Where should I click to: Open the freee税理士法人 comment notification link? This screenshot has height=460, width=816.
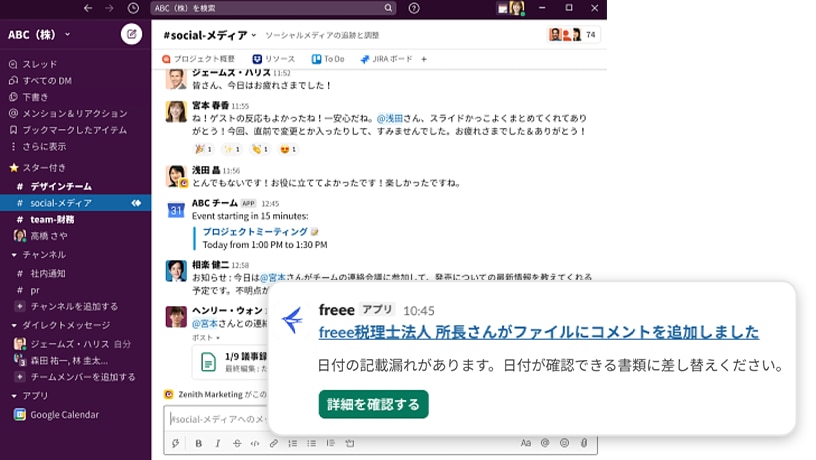coord(538,333)
